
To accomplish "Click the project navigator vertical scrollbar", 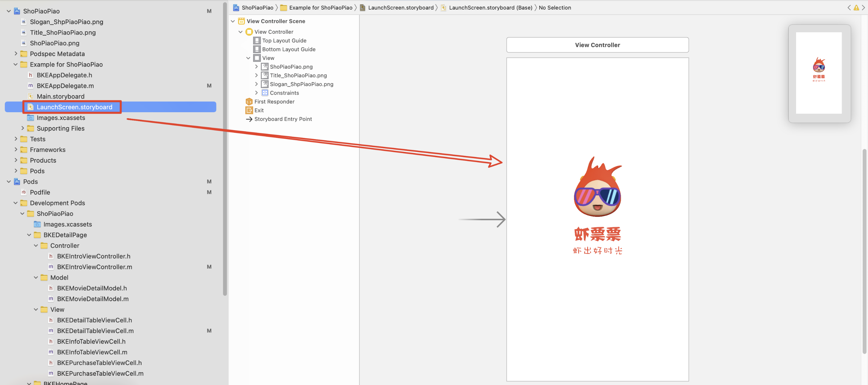I will [x=225, y=149].
